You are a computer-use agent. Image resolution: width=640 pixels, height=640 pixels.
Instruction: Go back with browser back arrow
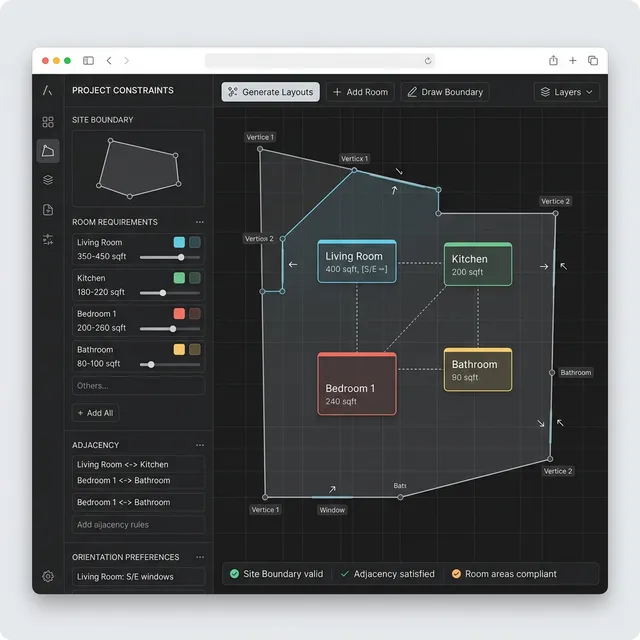[x=109, y=60]
